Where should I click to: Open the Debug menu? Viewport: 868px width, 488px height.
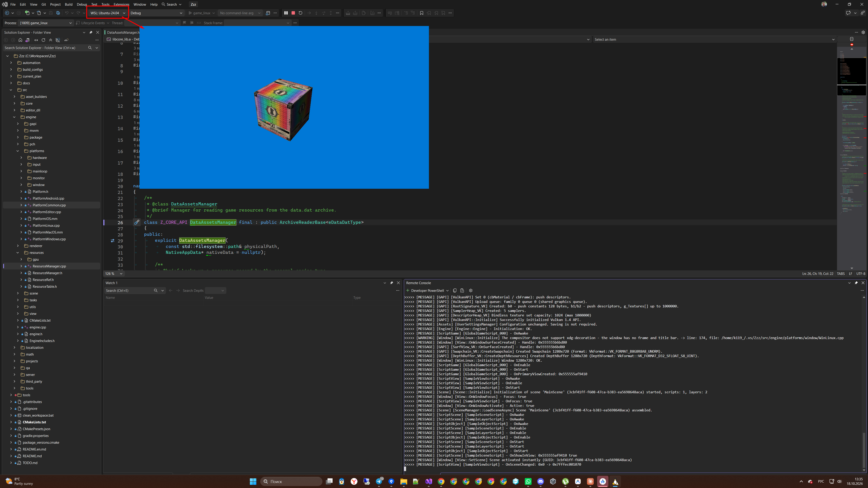click(82, 4)
